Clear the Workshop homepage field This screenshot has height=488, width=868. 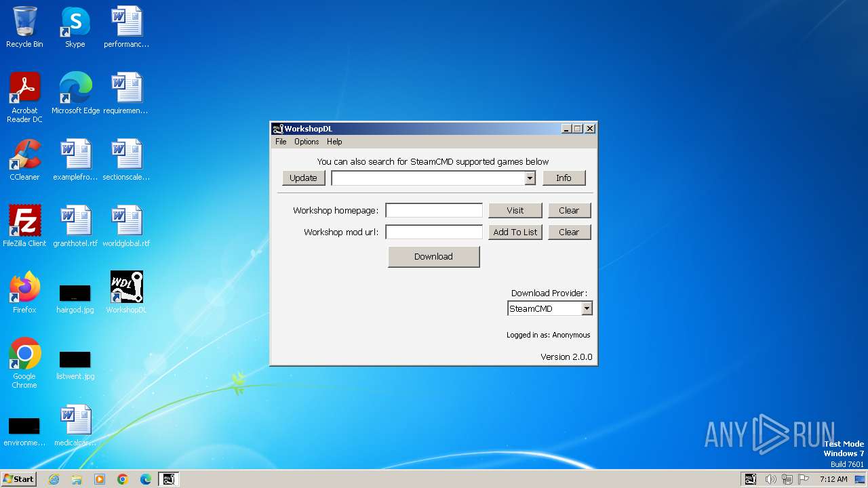coord(569,210)
